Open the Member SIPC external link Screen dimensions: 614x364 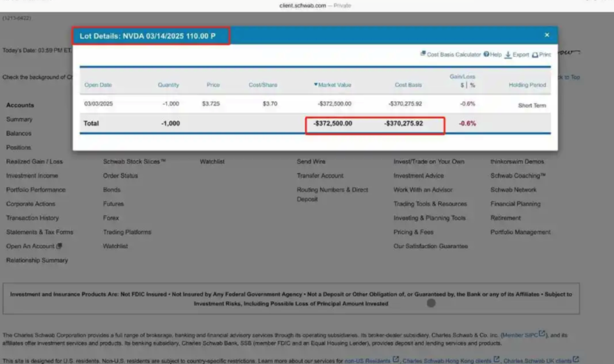point(522,335)
